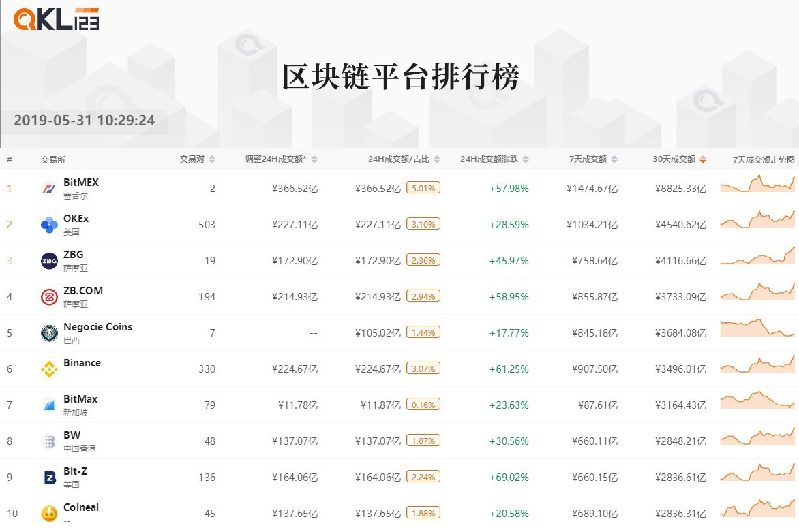The width and height of the screenshot is (799, 532).
Task: Click the ¥689.10亿 7-day volume
Action: click(x=594, y=514)
